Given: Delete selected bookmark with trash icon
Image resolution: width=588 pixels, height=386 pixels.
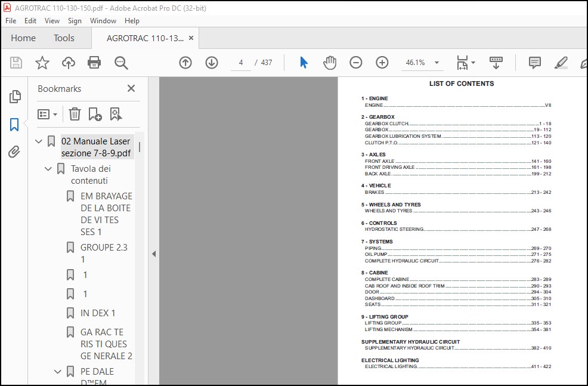Looking at the screenshot, I should pyautogui.click(x=75, y=114).
